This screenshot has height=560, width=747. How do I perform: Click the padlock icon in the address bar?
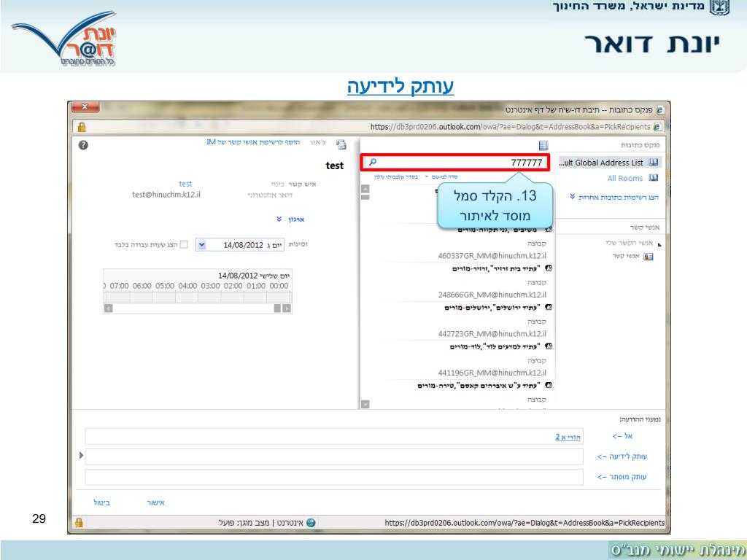pos(82,127)
